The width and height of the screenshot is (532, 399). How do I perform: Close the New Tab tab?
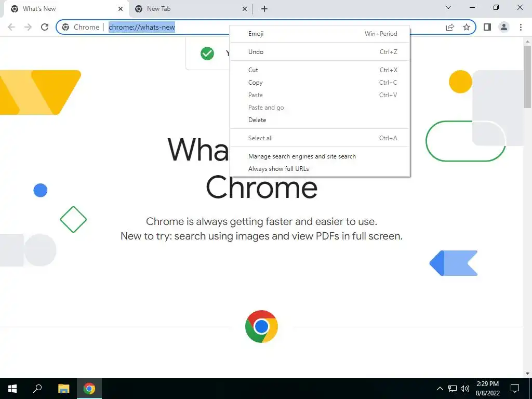(245, 9)
